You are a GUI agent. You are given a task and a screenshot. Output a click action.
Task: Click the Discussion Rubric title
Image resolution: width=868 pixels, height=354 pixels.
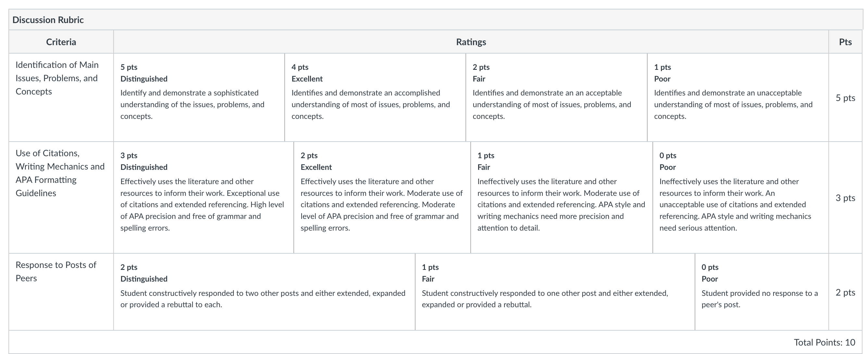pos(48,20)
